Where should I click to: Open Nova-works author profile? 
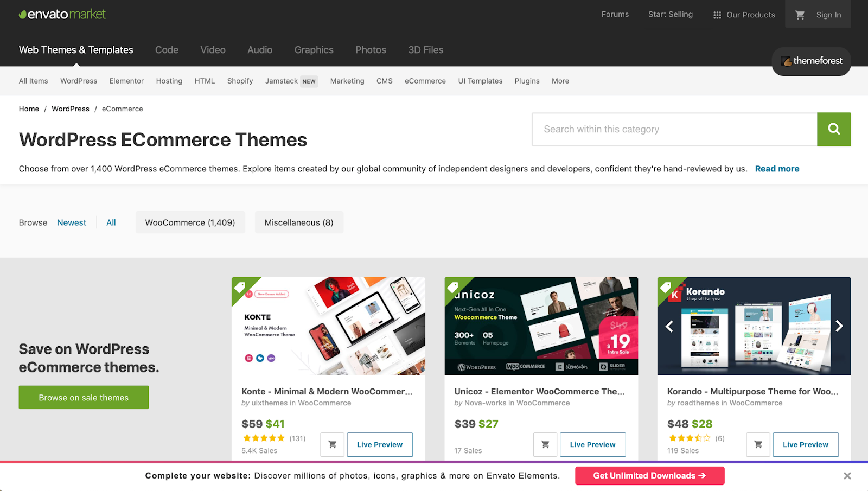click(485, 403)
